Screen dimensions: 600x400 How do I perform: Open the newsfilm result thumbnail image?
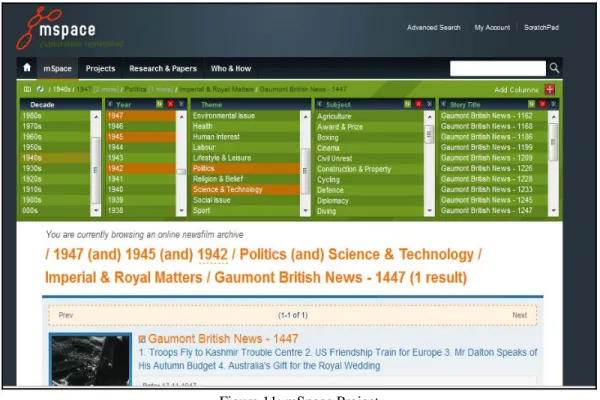[90, 359]
